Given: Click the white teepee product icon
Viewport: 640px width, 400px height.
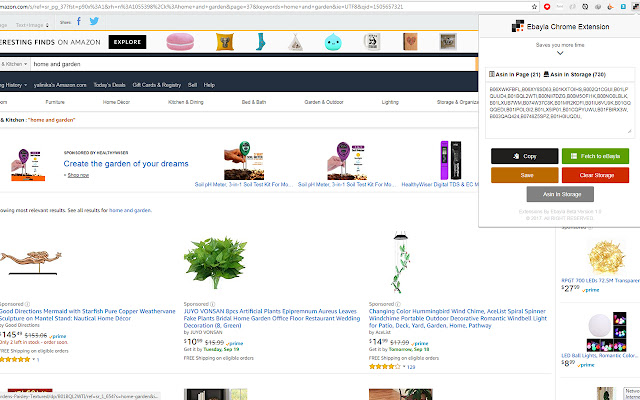Looking at the screenshot, I should 295,42.
